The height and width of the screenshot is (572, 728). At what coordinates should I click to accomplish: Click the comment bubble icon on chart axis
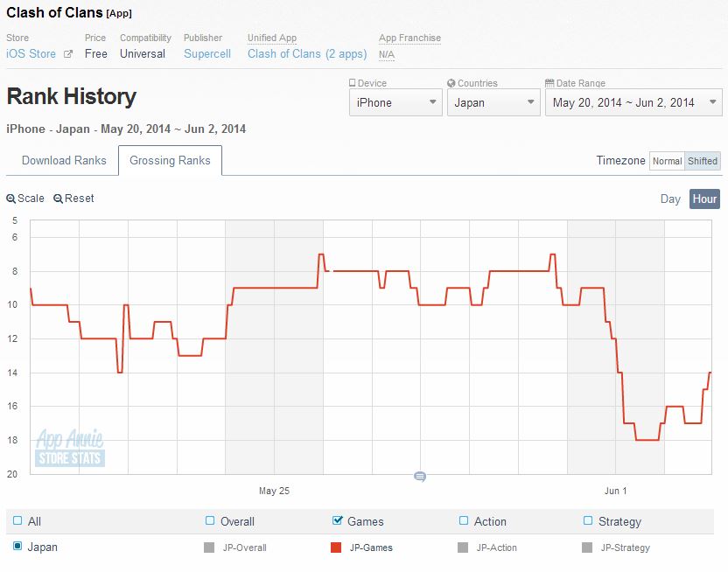[x=419, y=477]
